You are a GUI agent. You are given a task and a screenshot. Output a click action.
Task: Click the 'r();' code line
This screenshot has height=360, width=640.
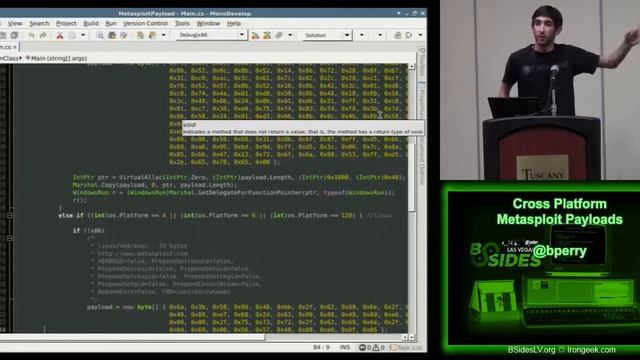coord(80,200)
